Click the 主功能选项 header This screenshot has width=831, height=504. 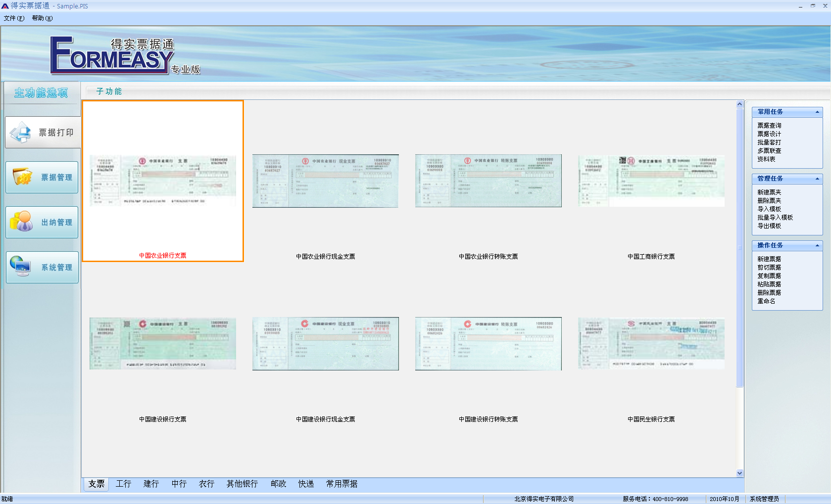pyautogui.click(x=41, y=93)
